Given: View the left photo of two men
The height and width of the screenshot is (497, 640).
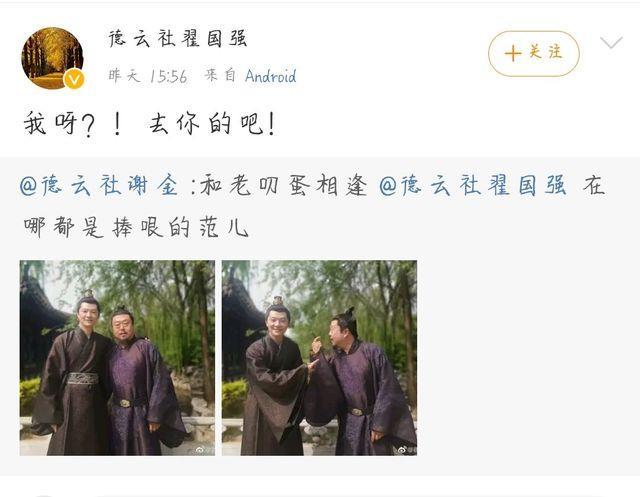Looking at the screenshot, I should (117, 358).
